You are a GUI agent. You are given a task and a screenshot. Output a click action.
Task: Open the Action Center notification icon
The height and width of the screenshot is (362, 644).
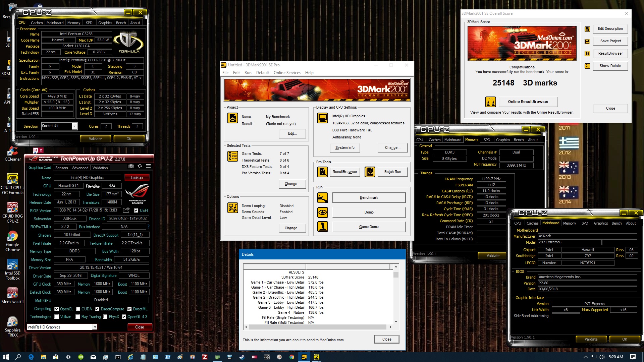pos(633,357)
